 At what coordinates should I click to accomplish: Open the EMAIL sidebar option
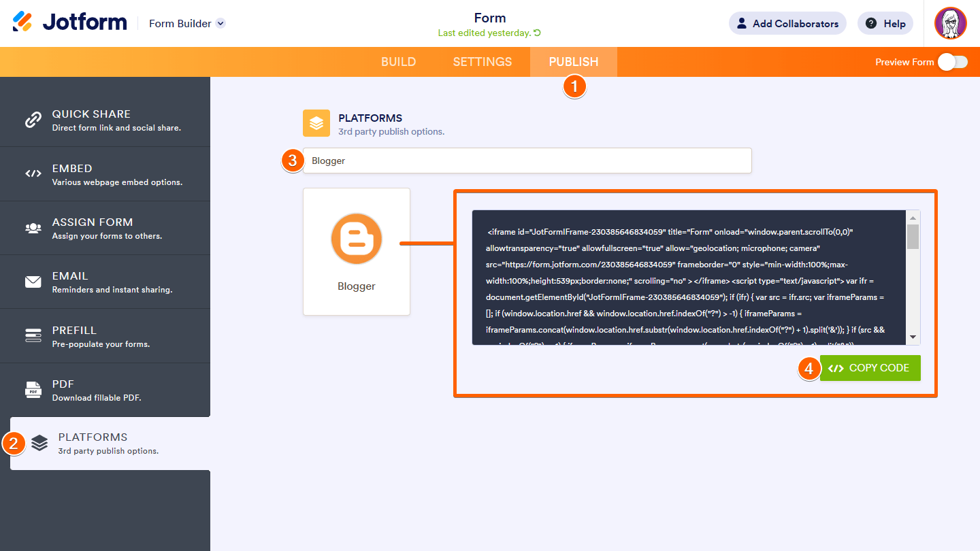pos(105,282)
